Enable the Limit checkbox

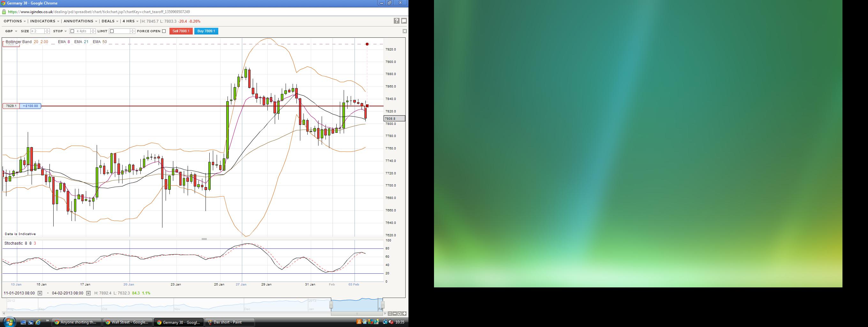click(112, 31)
